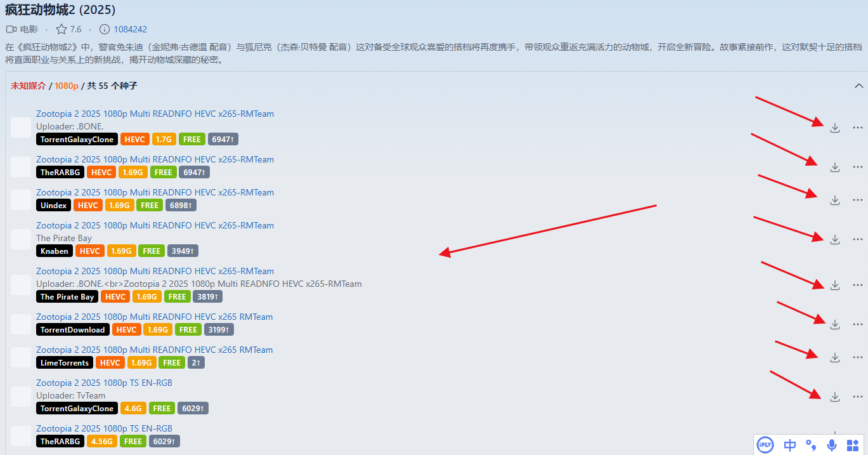Toggle the 中 Chinese input mode
This screenshot has width=868, height=455.
point(789,445)
